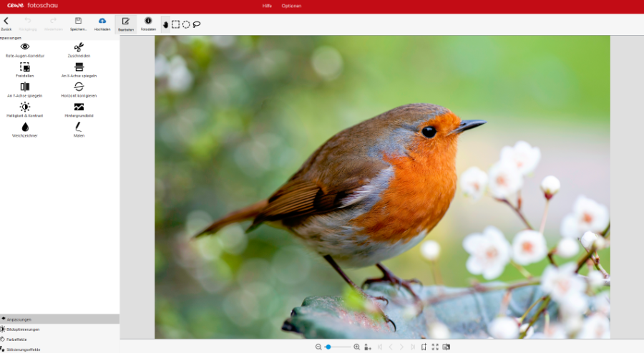Click the CEWE fotoschau logo
This screenshot has height=353, width=644.
coord(32,5)
